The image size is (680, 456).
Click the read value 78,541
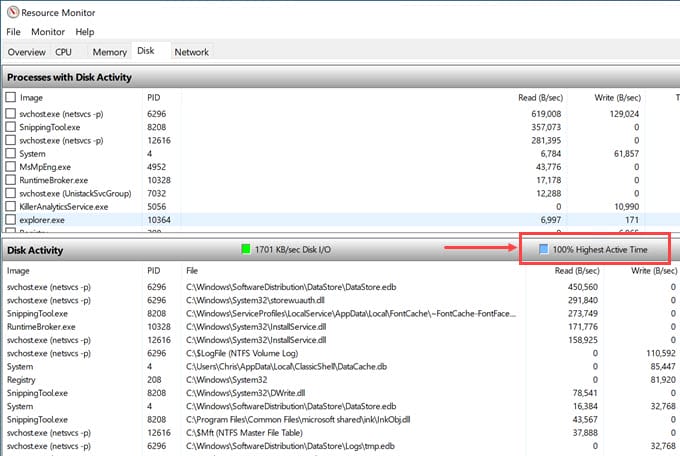[x=585, y=393]
